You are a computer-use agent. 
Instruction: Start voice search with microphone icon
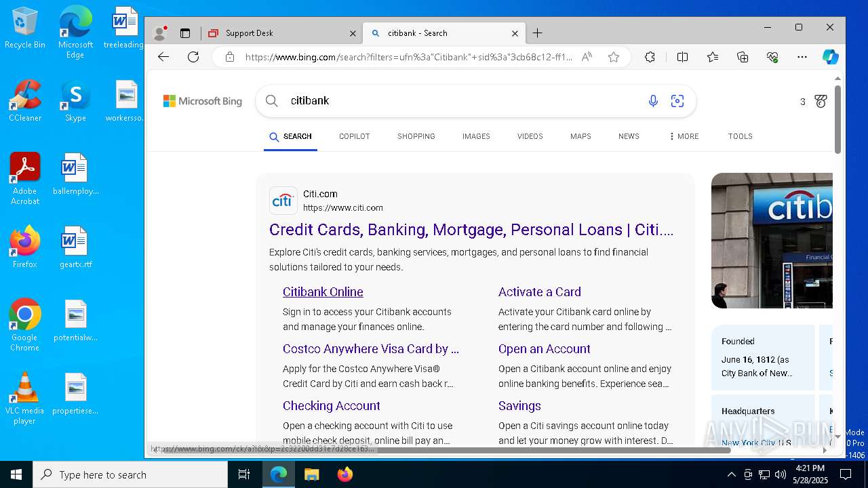[x=653, y=101]
